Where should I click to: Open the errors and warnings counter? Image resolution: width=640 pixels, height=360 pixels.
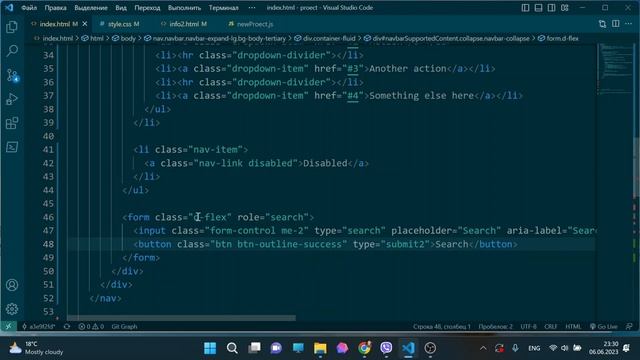tap(91, 327)
